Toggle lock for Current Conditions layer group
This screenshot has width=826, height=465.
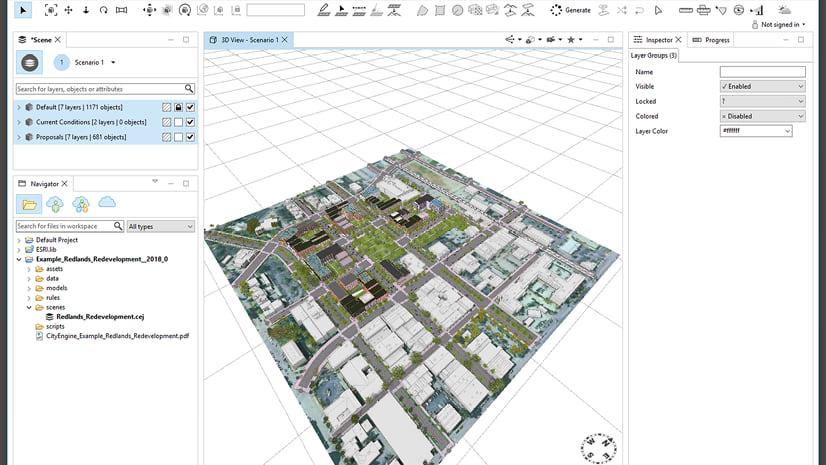click(178, 122)
